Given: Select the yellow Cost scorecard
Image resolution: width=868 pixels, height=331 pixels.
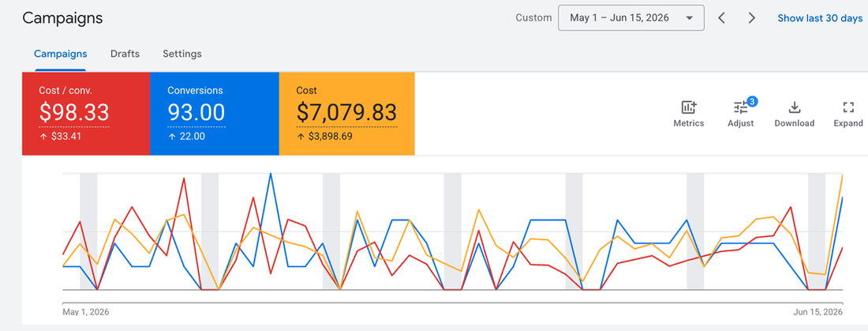Looking at the screenshot, I should coord(346,114).
